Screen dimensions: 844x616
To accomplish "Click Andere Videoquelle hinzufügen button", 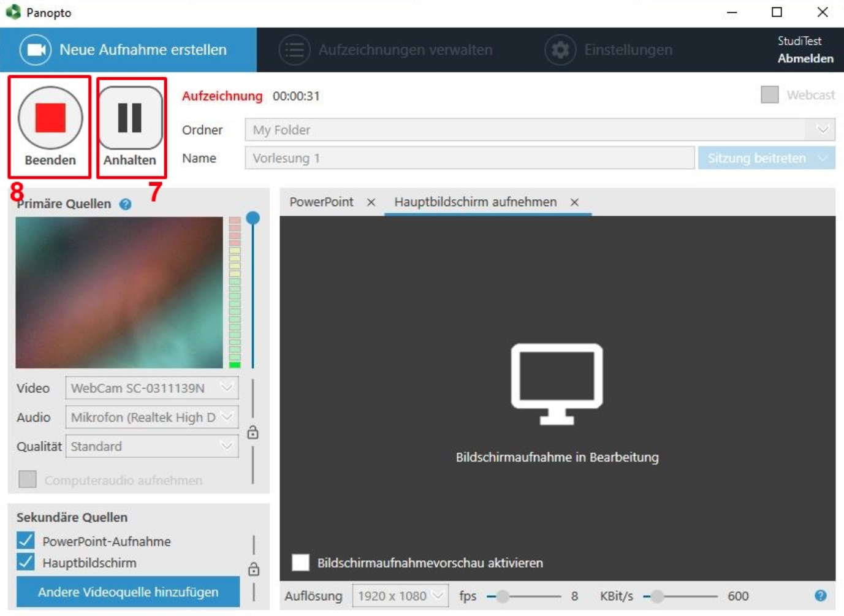I will [x=128, y=592].
